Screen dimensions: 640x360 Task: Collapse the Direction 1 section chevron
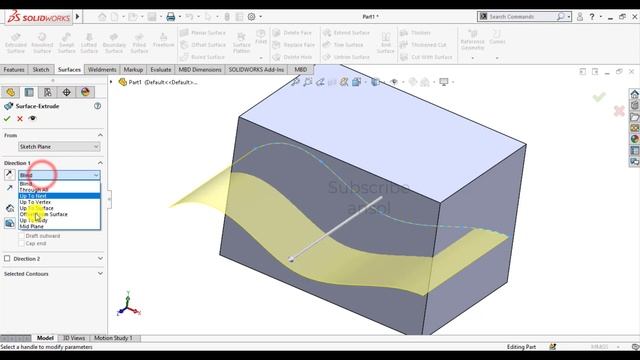pyautogui.click(x=100, y=163)
